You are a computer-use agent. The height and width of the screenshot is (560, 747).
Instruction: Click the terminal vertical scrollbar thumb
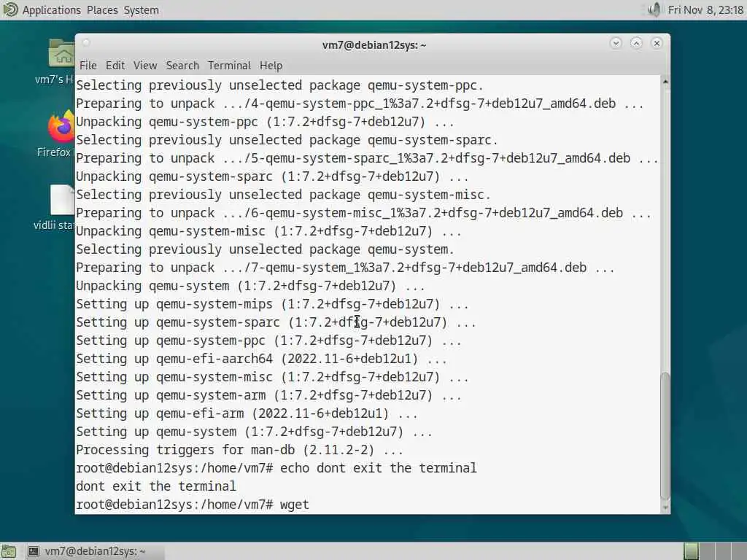665,436
